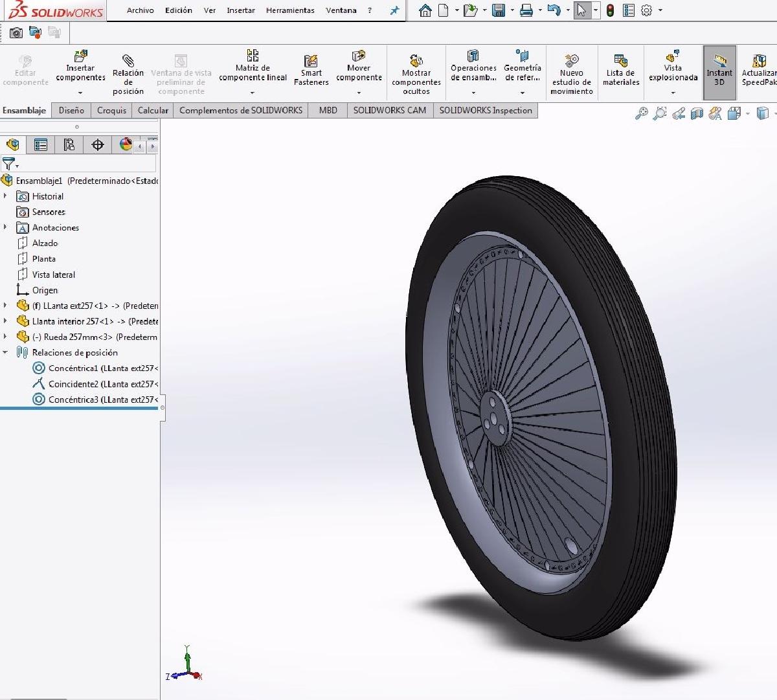Save the assembly with the floppy disk icon
The width and height of the screenshot is (777, 700).
point(498,10)
